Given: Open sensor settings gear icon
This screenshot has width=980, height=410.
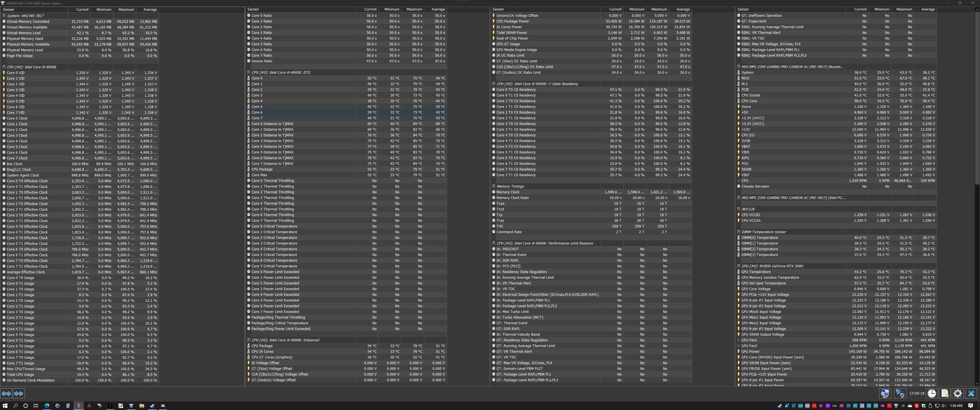Looking at the screenshot, I should (x=957, y=394).
